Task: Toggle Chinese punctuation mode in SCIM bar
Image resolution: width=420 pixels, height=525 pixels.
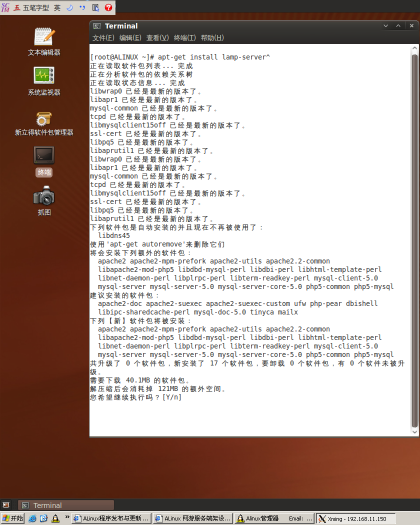Action: [82, 7]
